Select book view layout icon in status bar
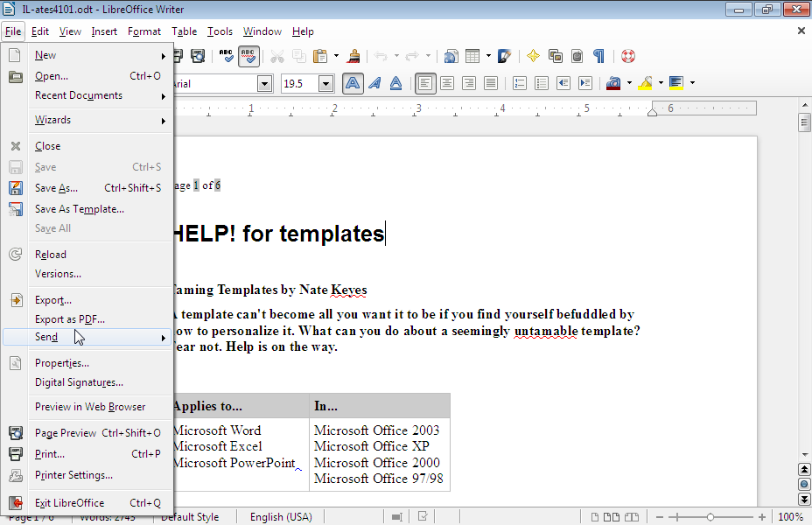The height and width of the screenshot is (525, 812). tap(631, 517)
